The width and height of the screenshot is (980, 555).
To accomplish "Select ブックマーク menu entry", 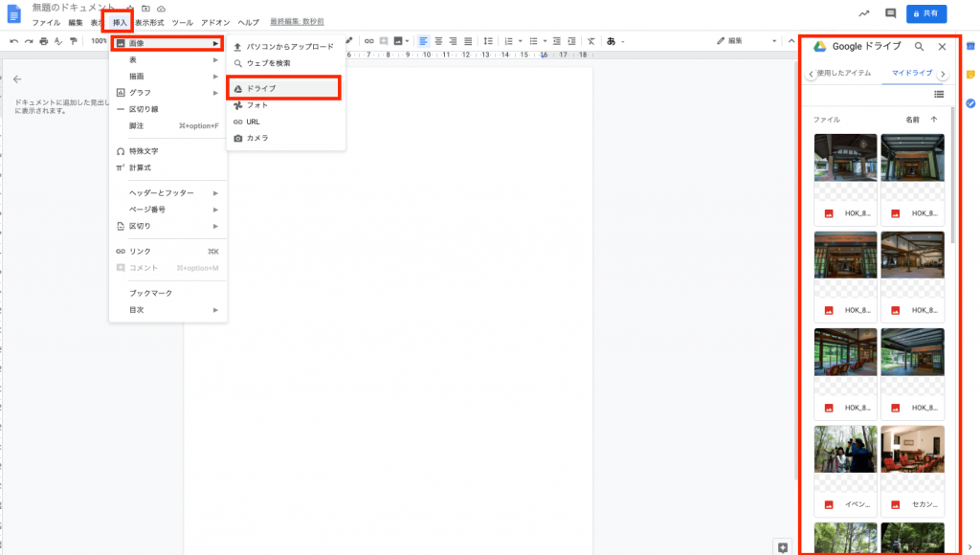I will 167,293.
